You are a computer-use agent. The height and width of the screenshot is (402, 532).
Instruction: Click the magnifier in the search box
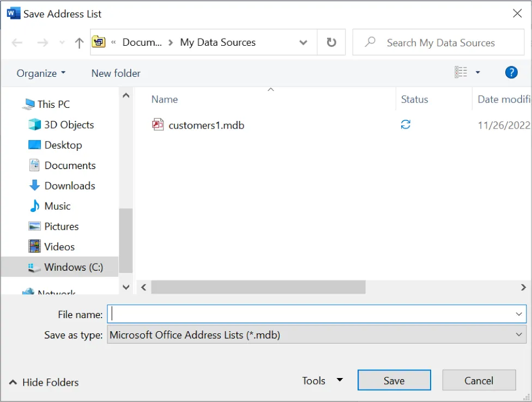(371, 42)
